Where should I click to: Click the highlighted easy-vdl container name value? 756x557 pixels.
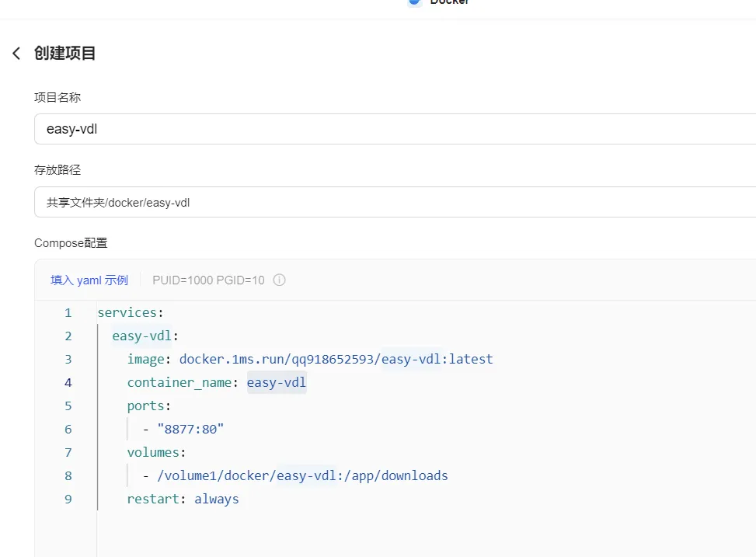click(x=277, y=382)
